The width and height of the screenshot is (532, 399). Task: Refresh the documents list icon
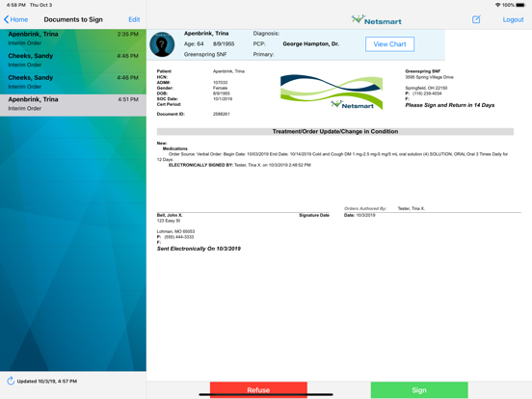point(11,381)
